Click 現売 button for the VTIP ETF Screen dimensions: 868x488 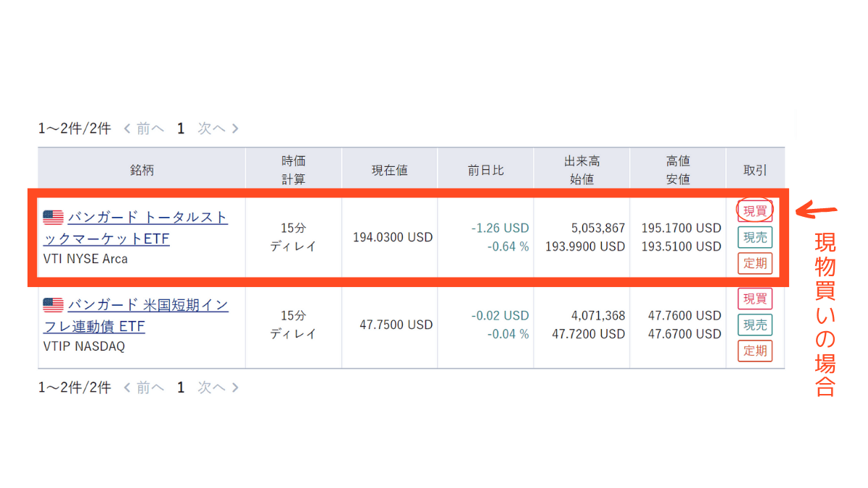point(754,325)
